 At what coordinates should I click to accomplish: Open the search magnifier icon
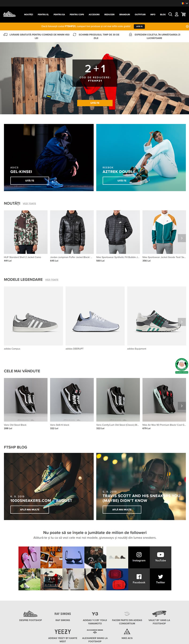tap(170, 14)
